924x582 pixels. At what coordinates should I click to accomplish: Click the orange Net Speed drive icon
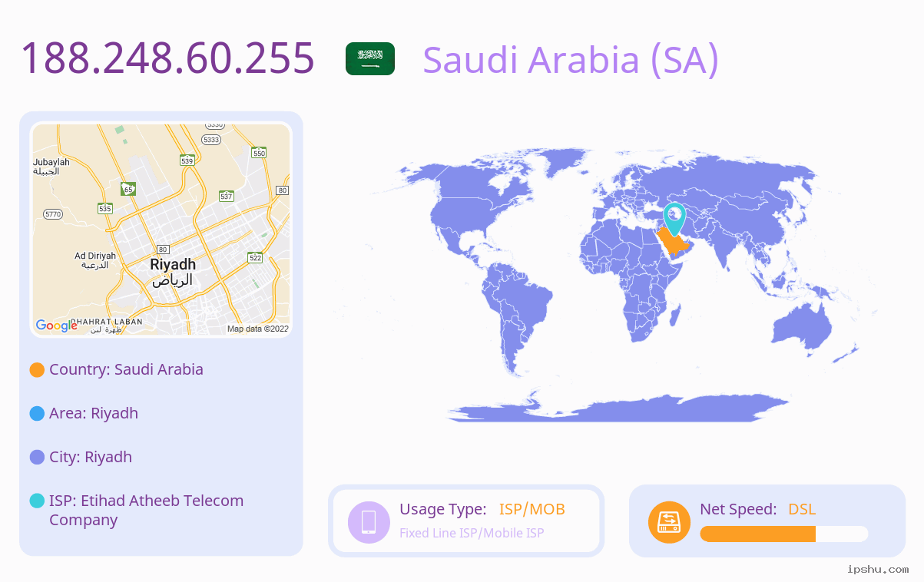point(669,522)
